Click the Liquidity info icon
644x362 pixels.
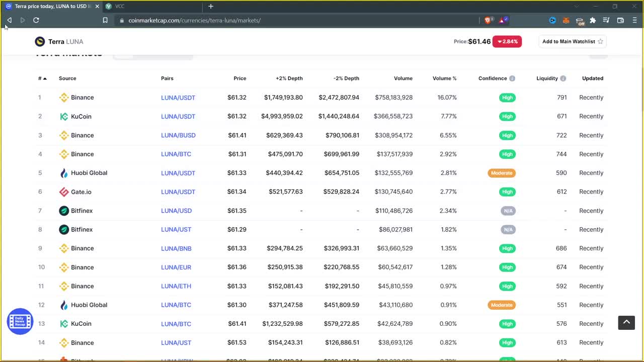tap(563, 78)
